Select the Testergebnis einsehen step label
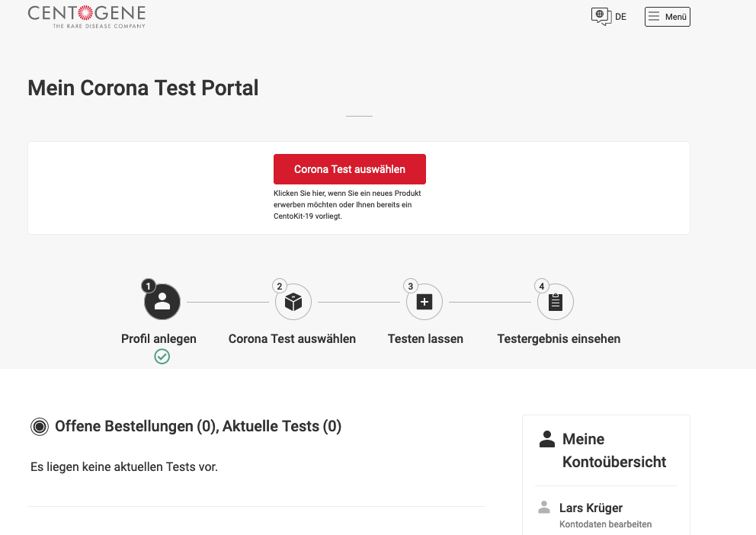Screen dimensions: 756x535 coord(559,338)
